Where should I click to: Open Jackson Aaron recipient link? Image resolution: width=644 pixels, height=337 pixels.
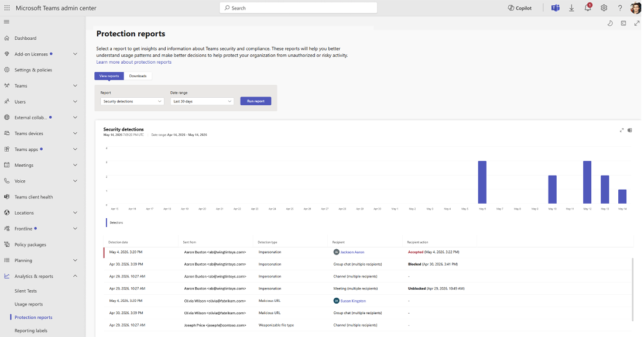(x=352, y=252)
